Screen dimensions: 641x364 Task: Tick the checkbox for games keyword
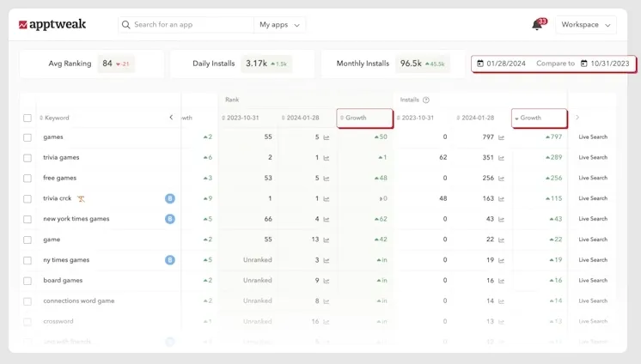coord(27,137)
